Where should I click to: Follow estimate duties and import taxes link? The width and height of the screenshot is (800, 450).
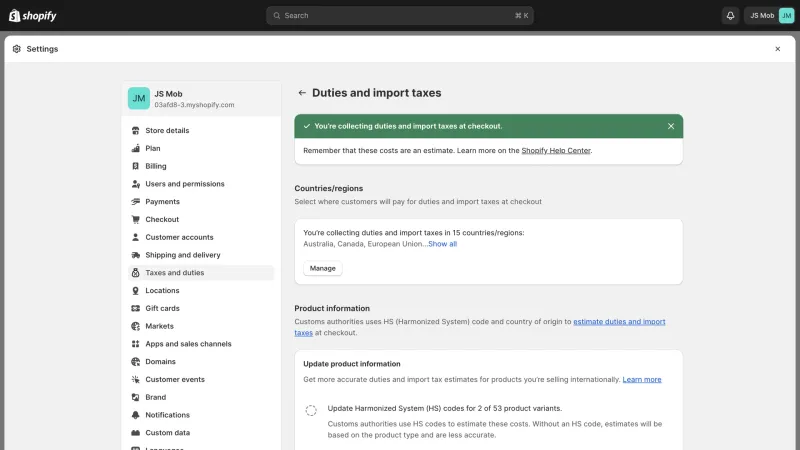tap(619, 322)
